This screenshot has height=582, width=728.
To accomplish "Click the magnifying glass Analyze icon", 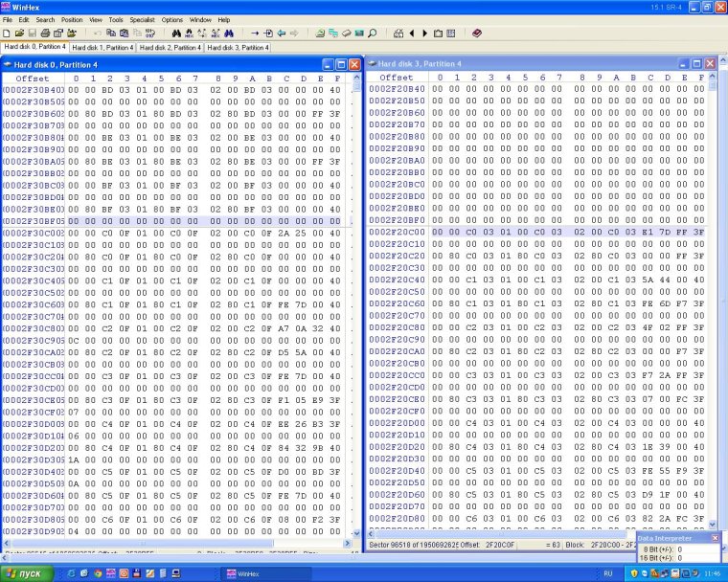I will point(372,34).
